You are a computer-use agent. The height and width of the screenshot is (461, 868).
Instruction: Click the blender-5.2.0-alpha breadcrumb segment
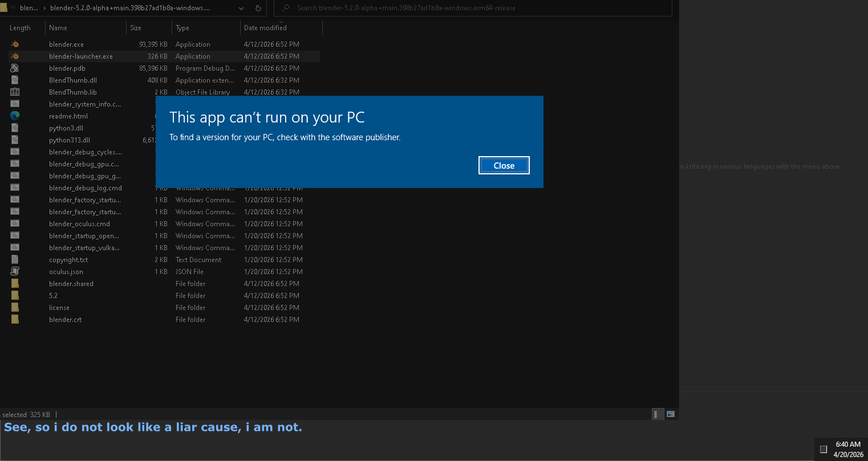pos(130,8)
